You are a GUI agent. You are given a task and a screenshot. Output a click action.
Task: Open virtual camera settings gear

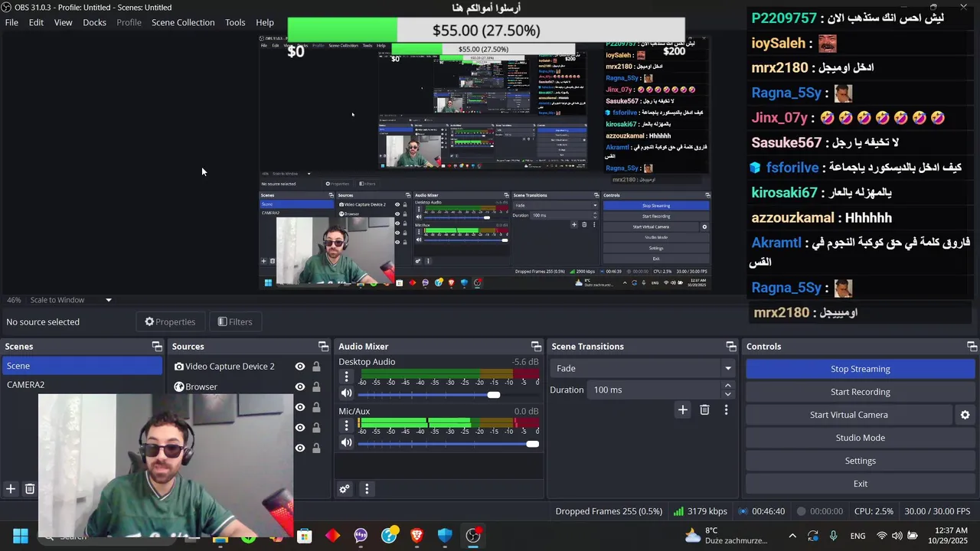point(965,415)
